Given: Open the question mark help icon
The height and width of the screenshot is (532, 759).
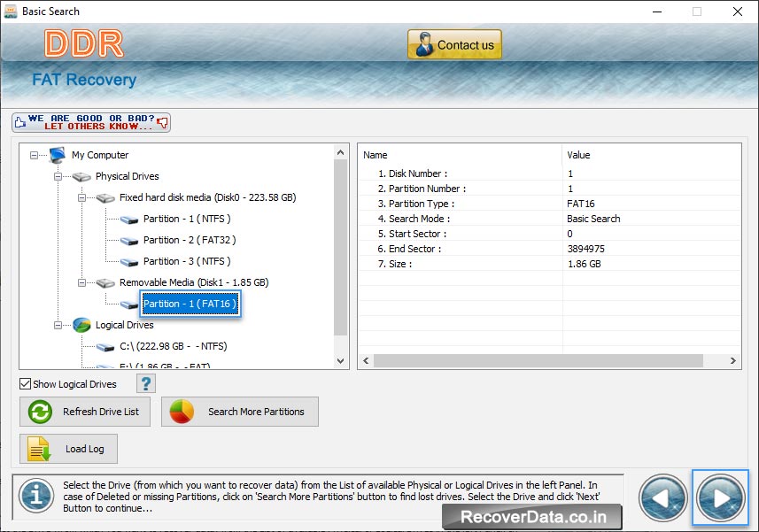Looking at the screenshot, I should point(146,383).
